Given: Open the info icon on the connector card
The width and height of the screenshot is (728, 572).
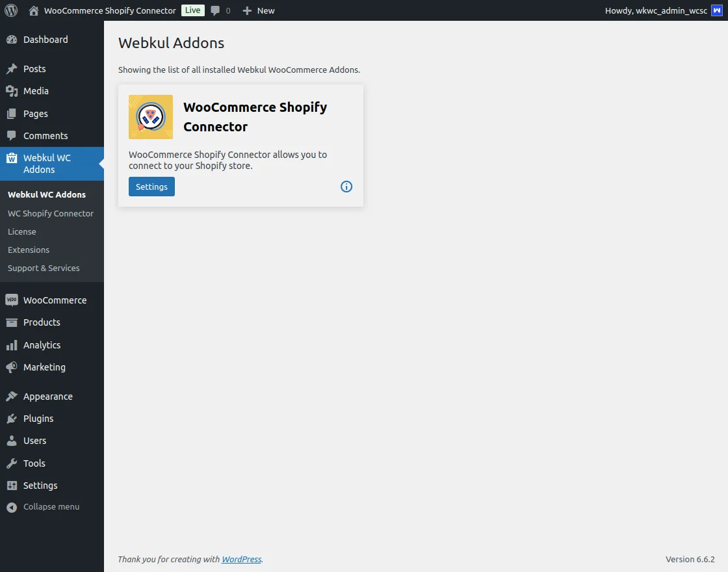Looking at the screenshot, I should 346,187.
